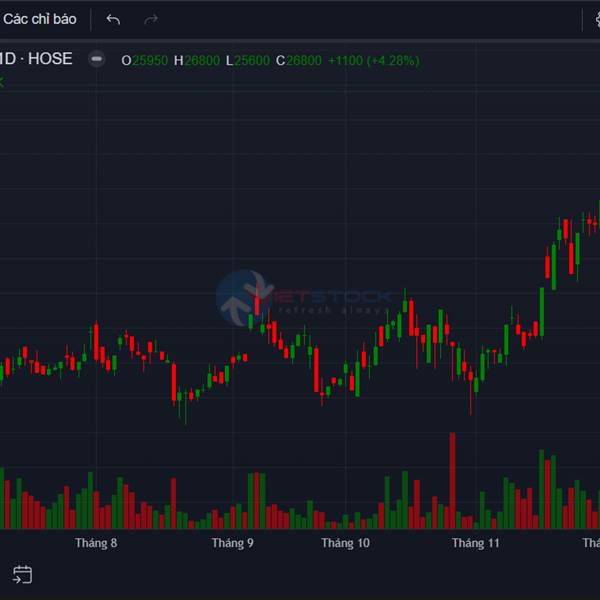Click the open price value O25950
This screenshot has height=600, width=600.
click(x=144, y=61)
